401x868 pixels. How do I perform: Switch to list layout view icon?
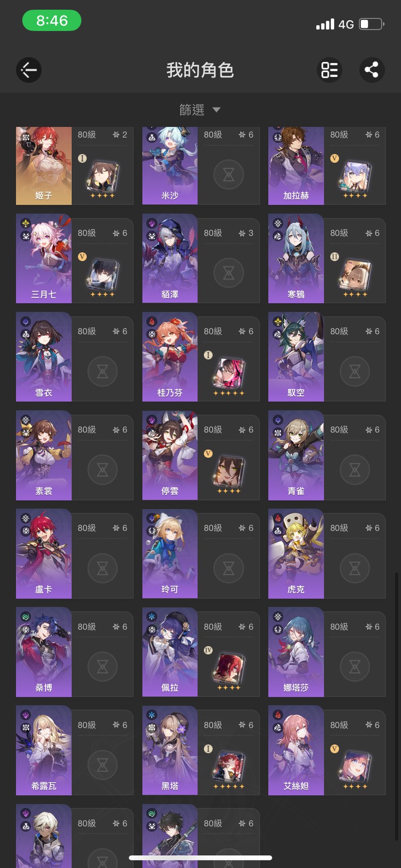(329, 70)
